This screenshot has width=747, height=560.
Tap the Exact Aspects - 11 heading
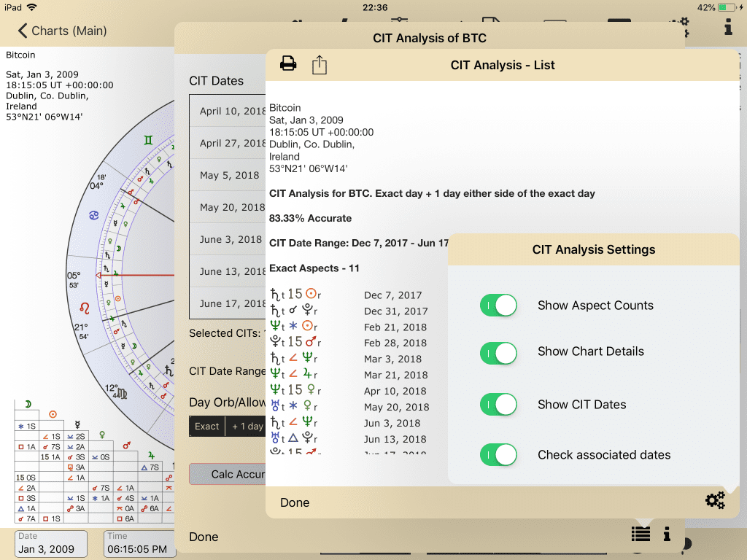click(314, 268)
